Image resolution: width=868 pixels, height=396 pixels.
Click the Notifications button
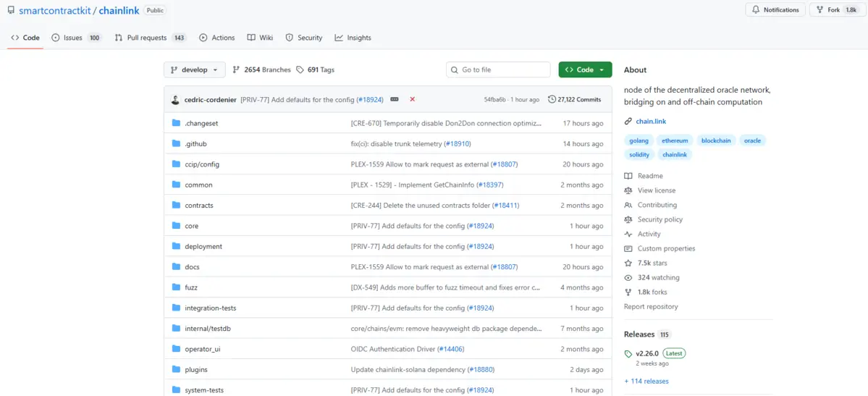(775, 10)
